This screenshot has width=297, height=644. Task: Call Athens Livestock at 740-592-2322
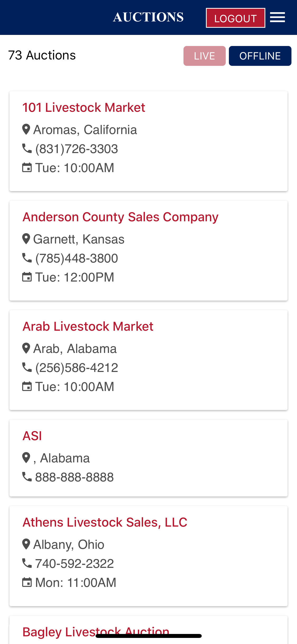[74, 563]
